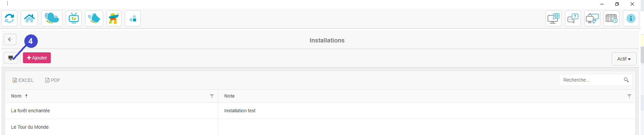This screenshot has width=644, height=135.
Task: Click the blue refresh arrows icon
Action: [9, 18]
